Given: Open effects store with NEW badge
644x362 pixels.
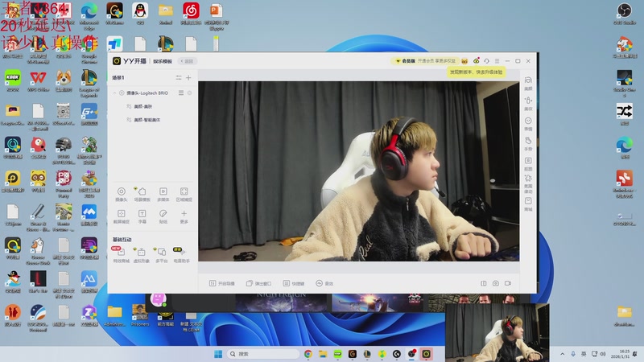Looking at the screenshot, I should point(121,254).
